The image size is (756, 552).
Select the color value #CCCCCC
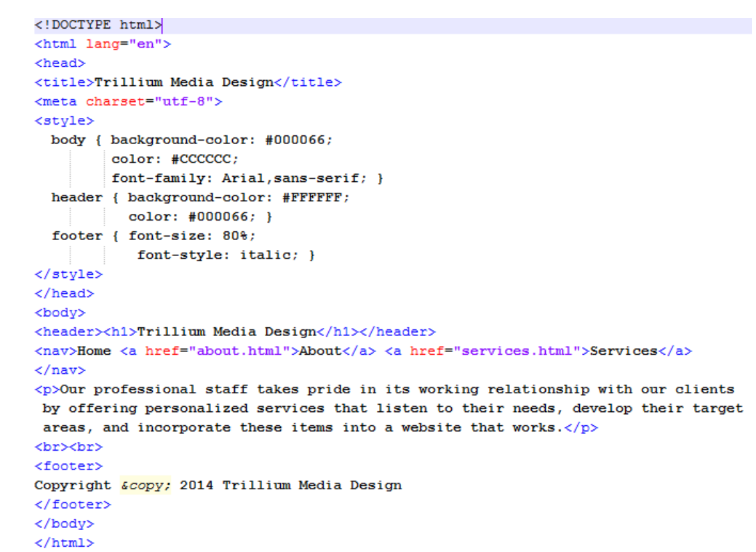coord(201,159)
